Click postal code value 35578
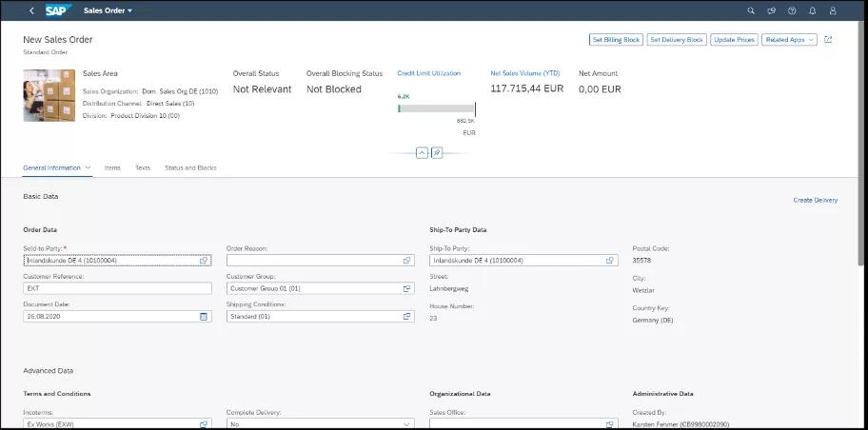This screenshot has width=868, height=430. point(641,260)
